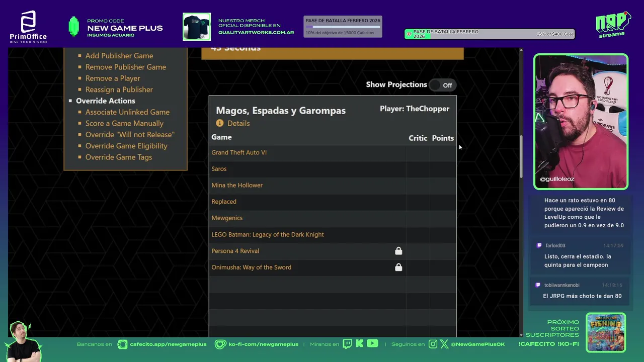The height and width of the screenshot is (362, 644).
Task: Open Override Game Eligibility action
Action: click(x=126, y=146)
